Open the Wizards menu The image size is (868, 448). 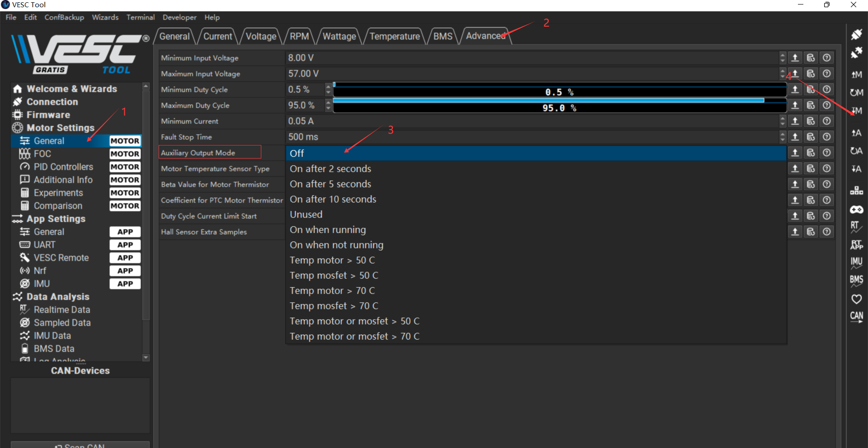pyautogui.click(x=105, y=17)
